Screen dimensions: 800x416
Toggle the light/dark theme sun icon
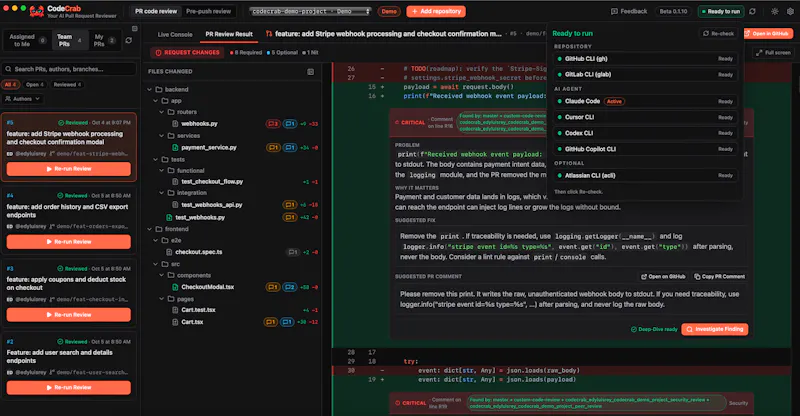click(775, 11)
